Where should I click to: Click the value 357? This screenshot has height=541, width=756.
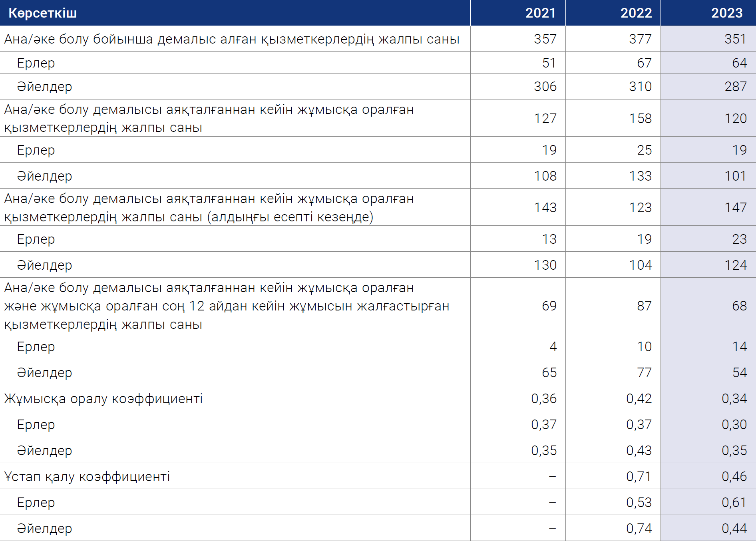pyautogui.click(x=545, y=39)
